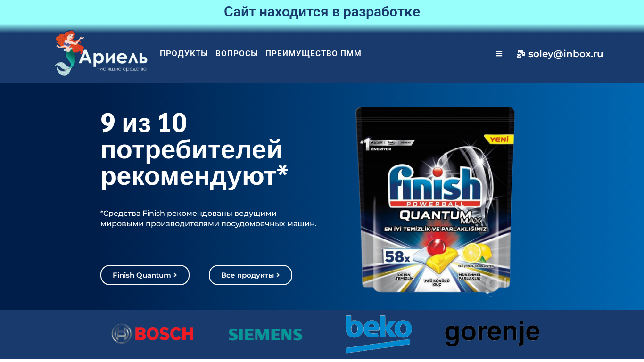Viewport: 644px width, 362px height.
Task: Click the 9 из 10 потребителей рекомендуют heading
Action: pyautogui.click(x=194, y=149)
